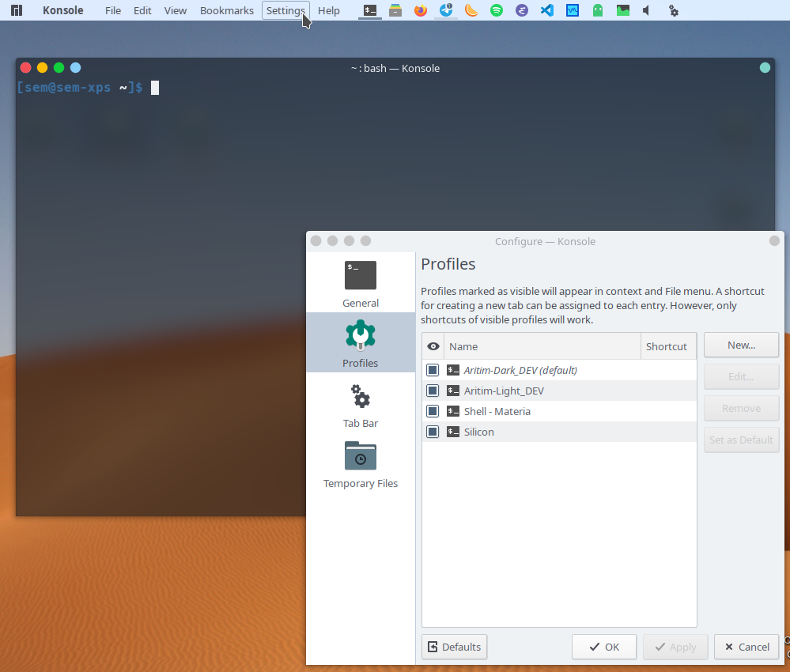790x672 pixels.
Task: Open the Bookmarks menu
Action: (227, 10)
